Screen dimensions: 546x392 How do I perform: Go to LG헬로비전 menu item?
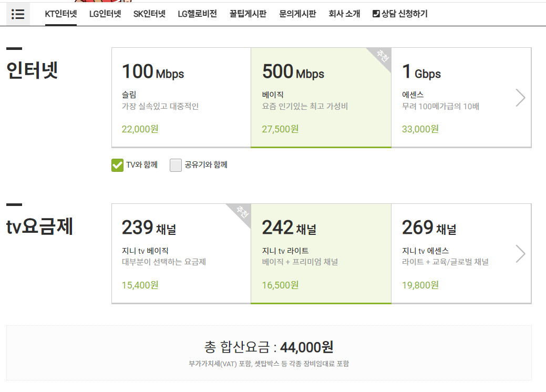pyautogui.click(x=198, y=14)
